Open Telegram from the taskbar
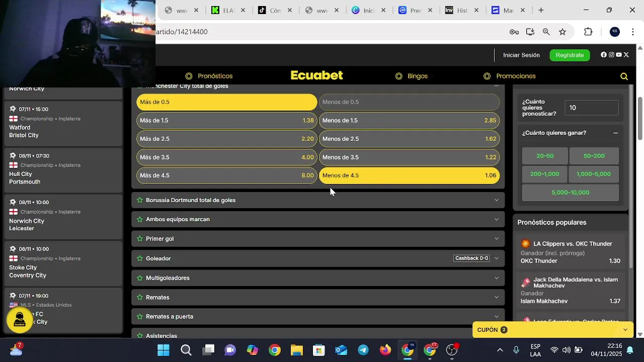 [x=363, y=350]
